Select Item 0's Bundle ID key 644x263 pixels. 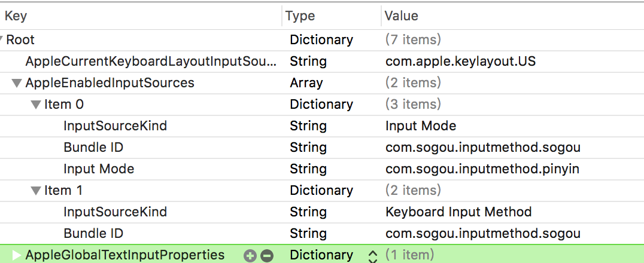(x=93, y=148)
